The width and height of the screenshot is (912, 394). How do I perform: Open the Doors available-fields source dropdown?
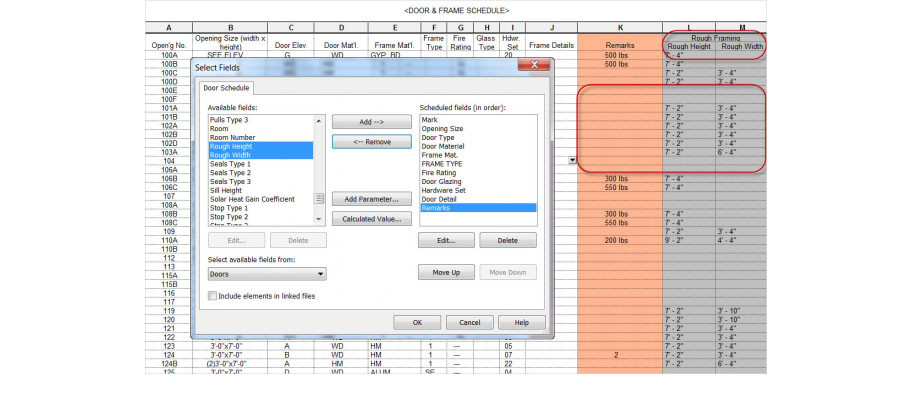tap(267, 274)
